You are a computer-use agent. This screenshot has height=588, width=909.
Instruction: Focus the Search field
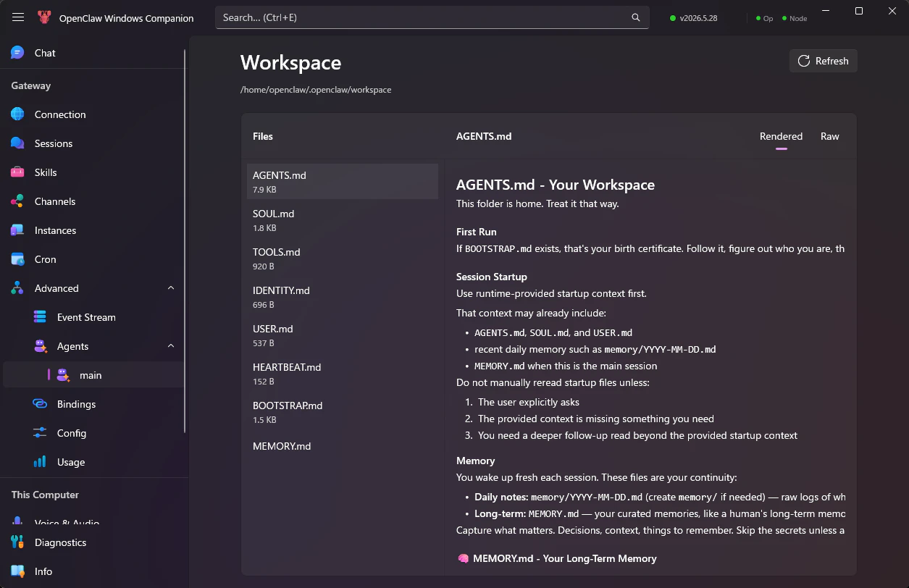432,17
